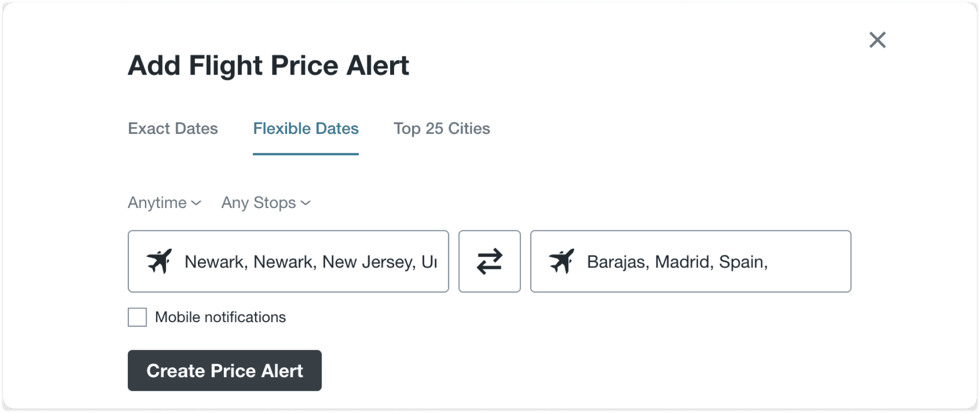Viewport: 980px width, 413px height.
Task: Click the Add Flight Price Alert heading
Action: pos(268,65)
